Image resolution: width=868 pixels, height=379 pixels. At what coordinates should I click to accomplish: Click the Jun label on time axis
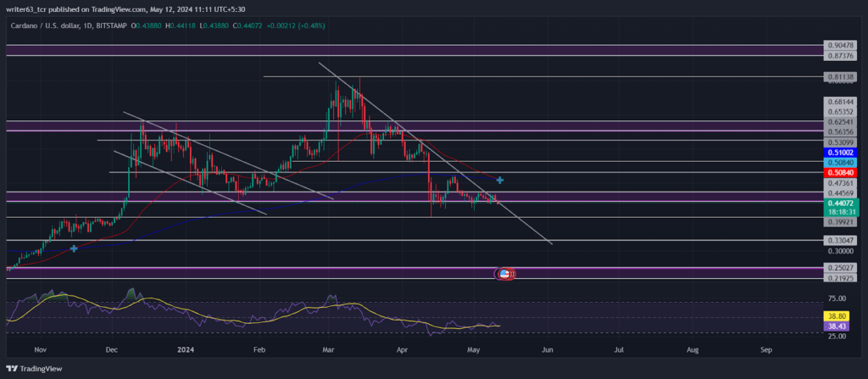[x=548, y=350]
